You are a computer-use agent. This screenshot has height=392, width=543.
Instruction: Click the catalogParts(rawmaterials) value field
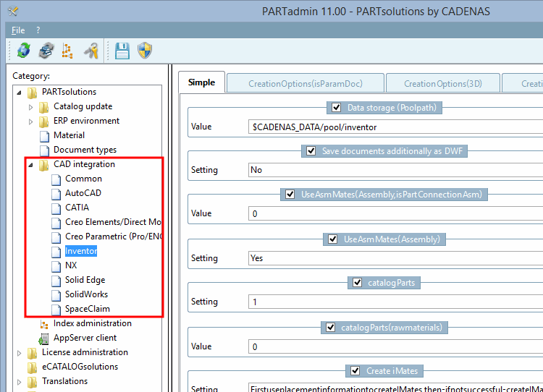pos(395,346)
